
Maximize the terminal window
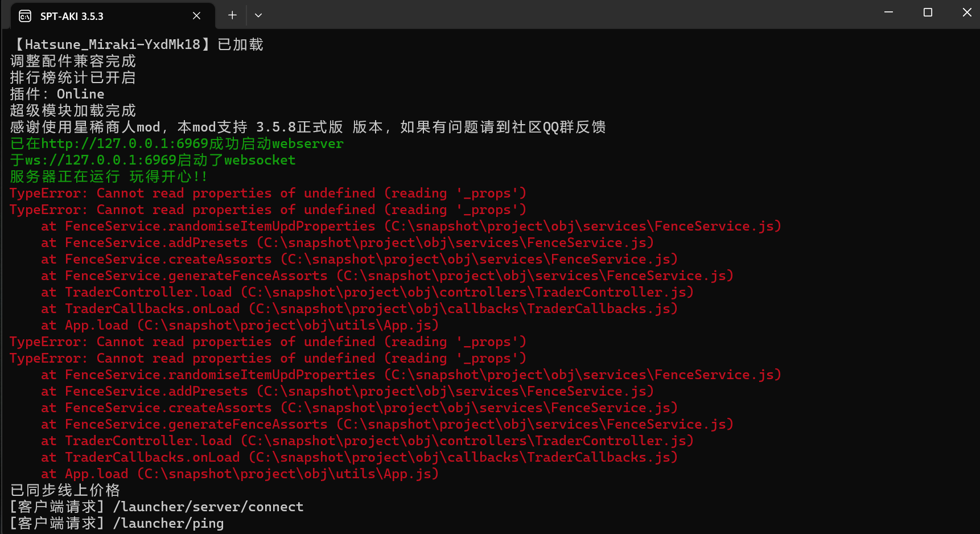click(x=928, y=13)
